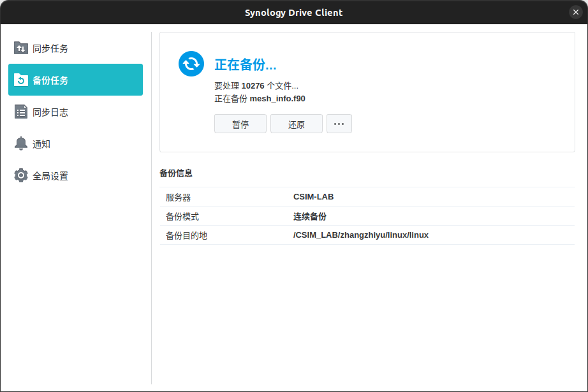588x392 pixels.
Task: Click the 备份模式 row label
Action: click(182, 216)
